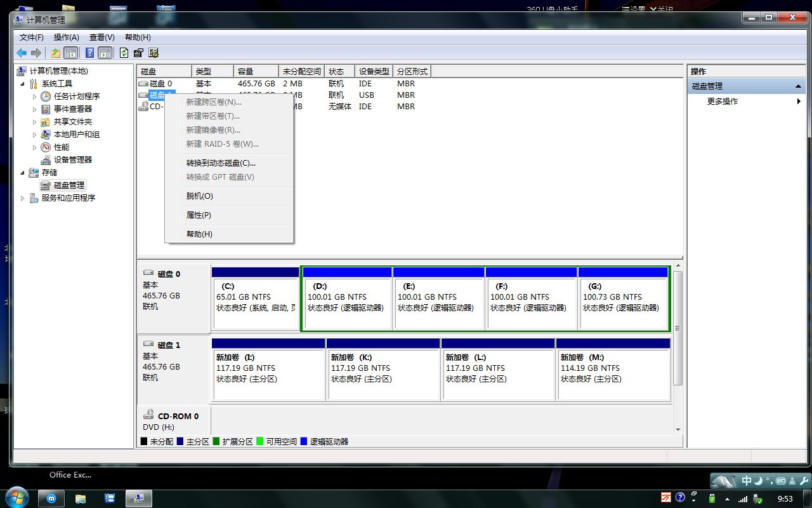The height and width of the screenshot is (508, 812).
Task: Open the Windows Start button
Action: tap(16, 497)
